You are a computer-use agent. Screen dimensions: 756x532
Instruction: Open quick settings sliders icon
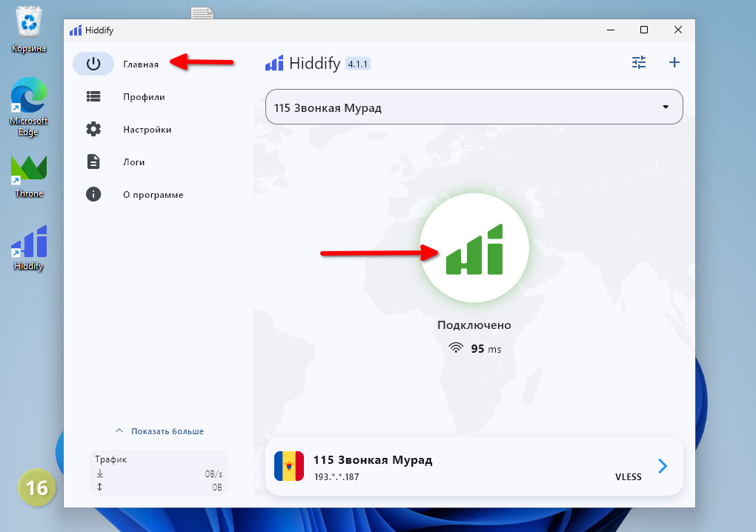(x=639, y=62)
